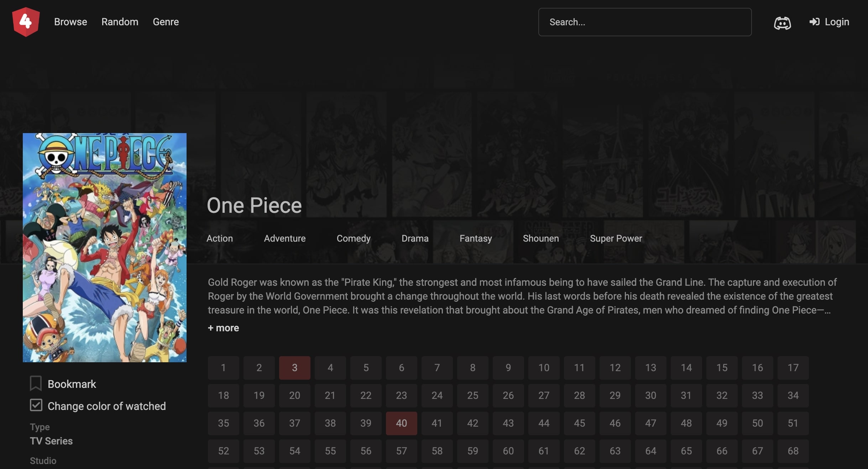This screenshot has width=868, height=469.
Task: Play episode 1 of One Piece
Action: (x=223, y=368)
